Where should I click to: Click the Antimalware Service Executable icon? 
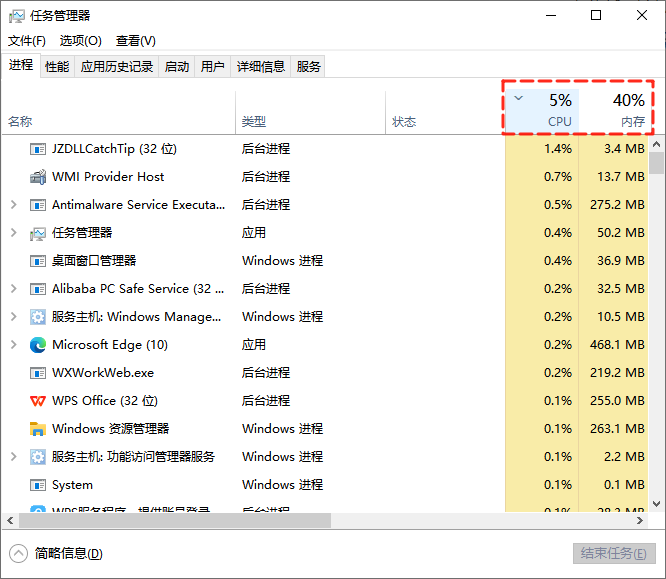[38, 205]
